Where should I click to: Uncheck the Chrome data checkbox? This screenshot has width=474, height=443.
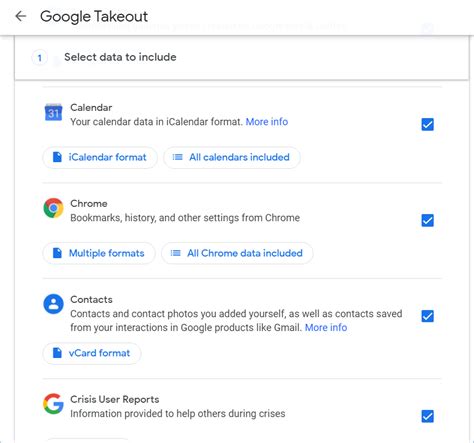coord(427,220)
